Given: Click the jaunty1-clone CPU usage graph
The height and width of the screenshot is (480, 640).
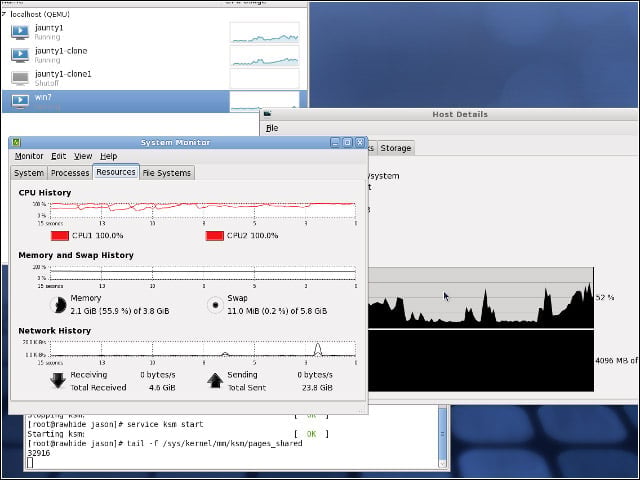Looking at the screenshot, I should [264, 56].
